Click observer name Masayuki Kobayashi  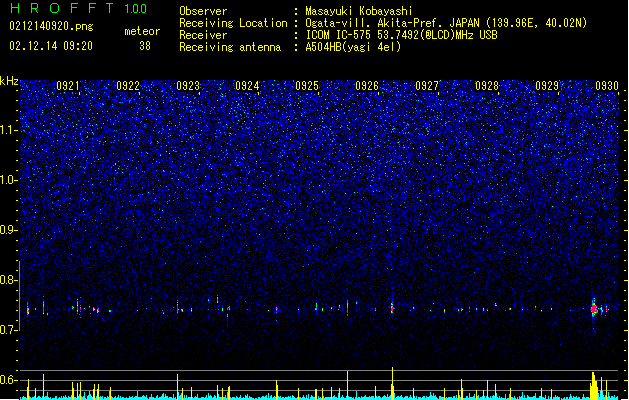(x=359, y=11)
